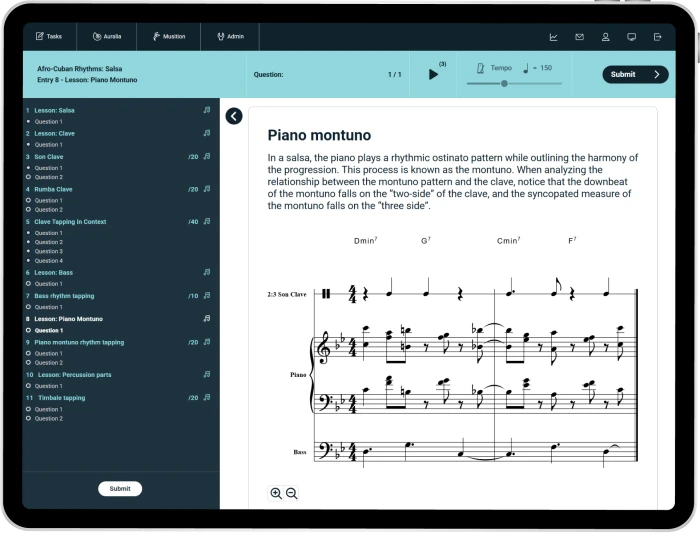Viewport: 700px width, 536px height.
Task: Click the logout icon in top bar
Action: point(657,37)
